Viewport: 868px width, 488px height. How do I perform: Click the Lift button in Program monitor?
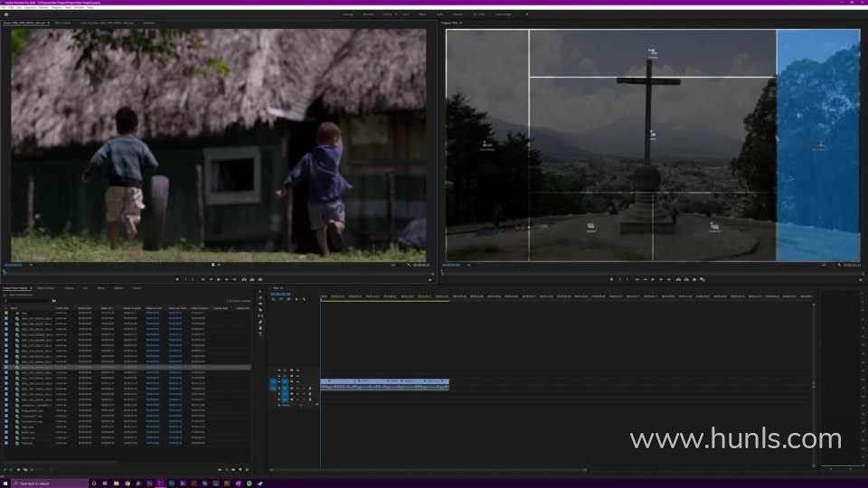coord(679,279)
